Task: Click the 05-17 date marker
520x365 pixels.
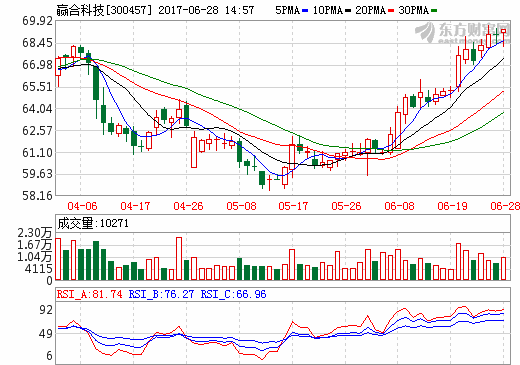Action: pos(293,206)
